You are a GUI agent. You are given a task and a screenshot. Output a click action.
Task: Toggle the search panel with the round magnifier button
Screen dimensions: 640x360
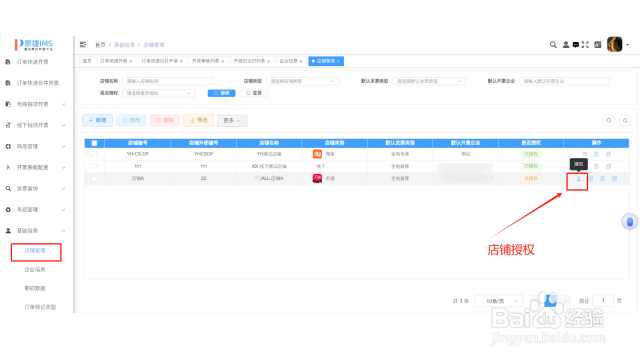[x=609, y=120]
